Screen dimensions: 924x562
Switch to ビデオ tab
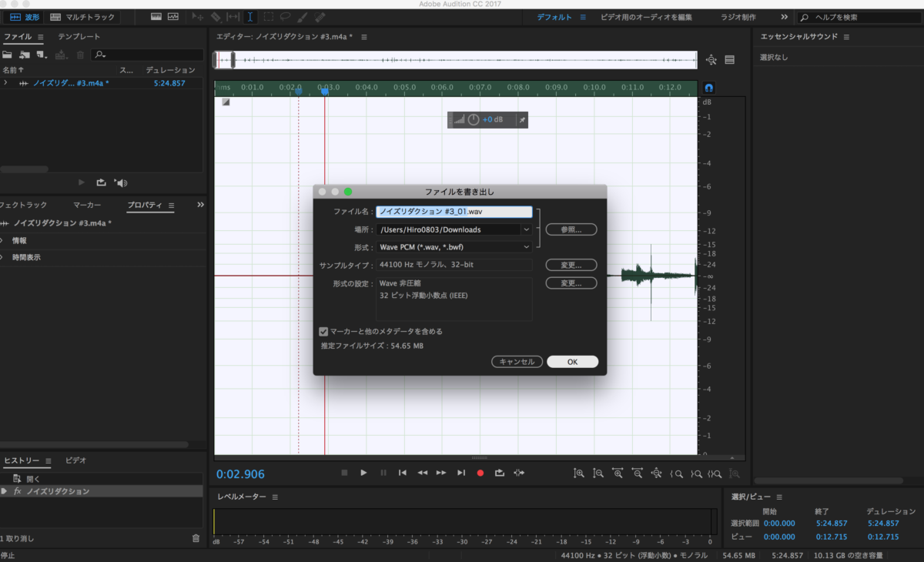tap(75, 460)
